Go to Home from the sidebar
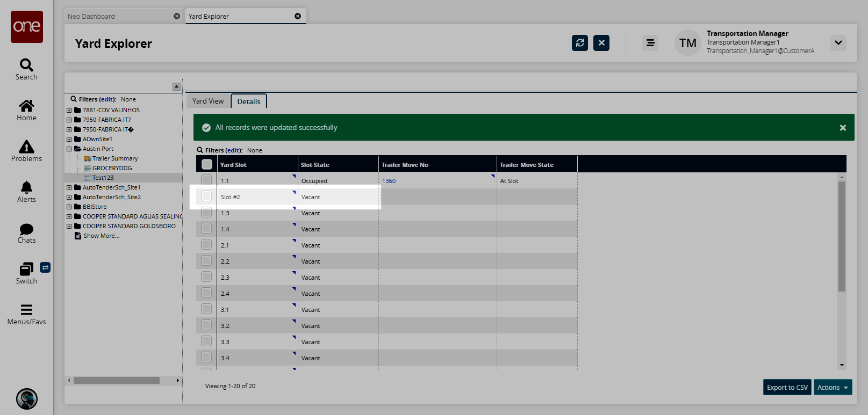This screenshot has width=868, height=415. coord(26,106)
